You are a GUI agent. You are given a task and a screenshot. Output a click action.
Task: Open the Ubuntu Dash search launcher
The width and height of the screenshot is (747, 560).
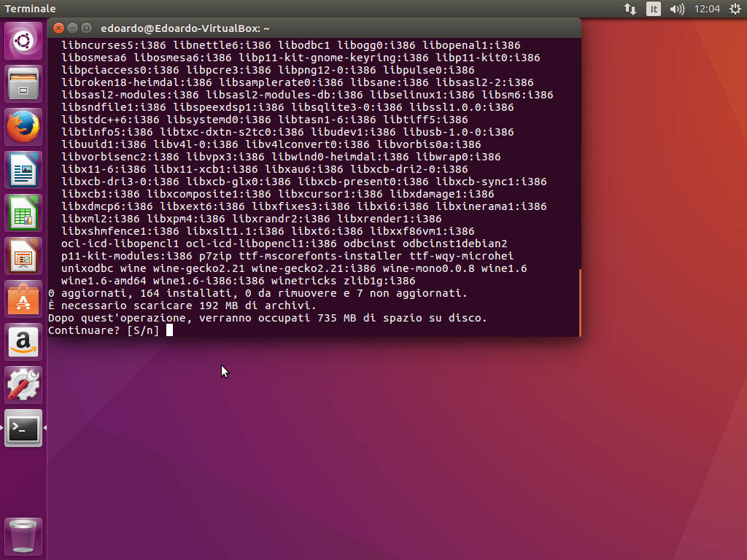pyautogui.click(x=23, y=41)
